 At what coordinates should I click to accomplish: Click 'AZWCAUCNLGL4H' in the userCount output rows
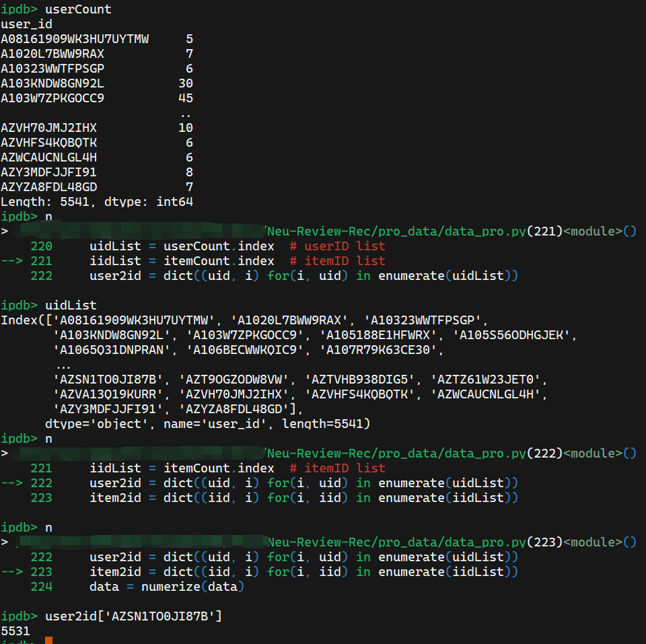(x=48, y=157)
